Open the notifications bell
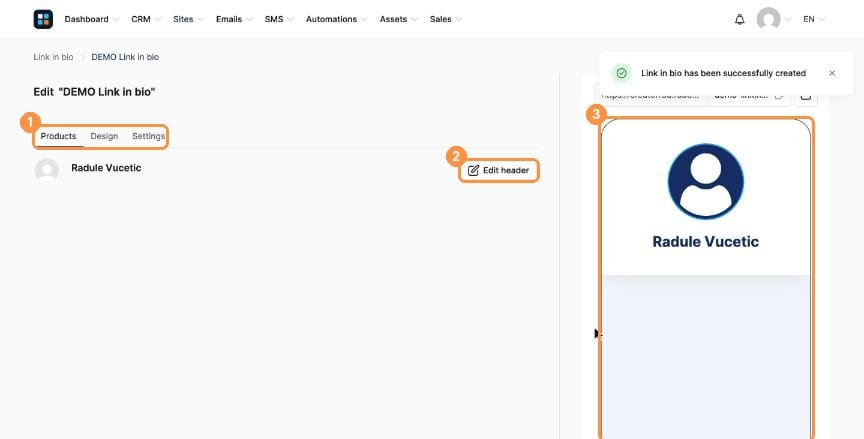 (739, 19)
